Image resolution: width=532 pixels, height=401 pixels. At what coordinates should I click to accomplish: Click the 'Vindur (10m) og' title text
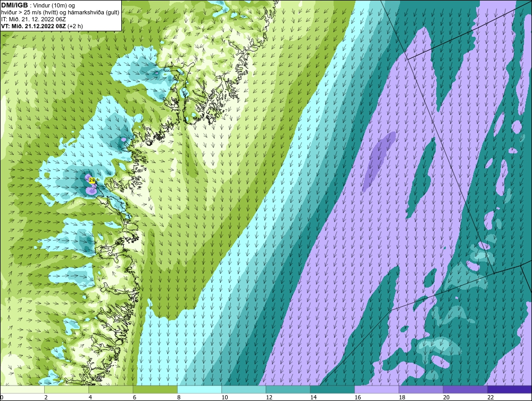coord(55,5)
